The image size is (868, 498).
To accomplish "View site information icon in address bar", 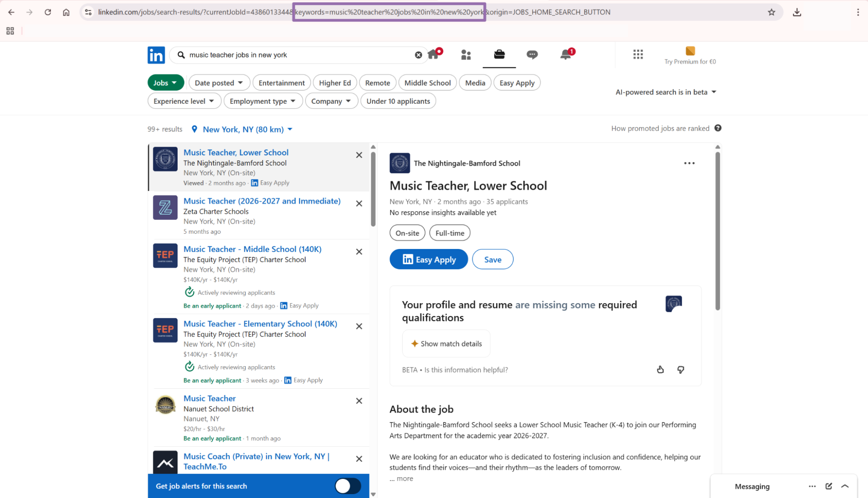I will pos(88,12).
